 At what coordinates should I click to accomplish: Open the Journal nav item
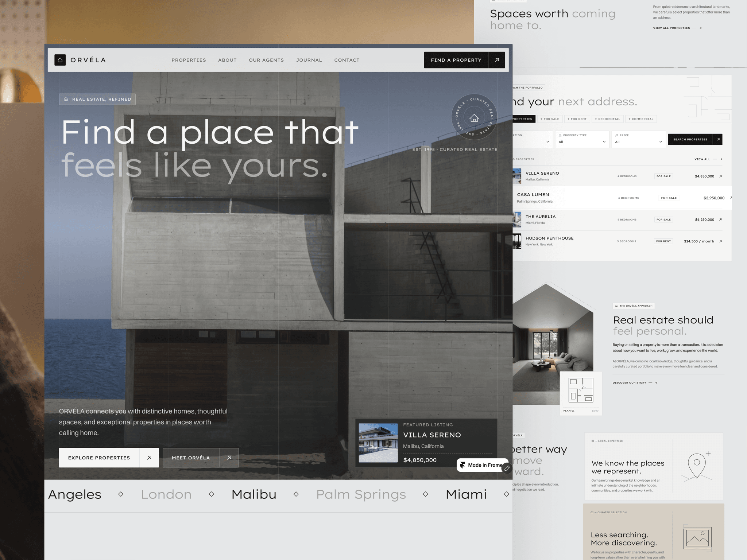coord(309,60)
